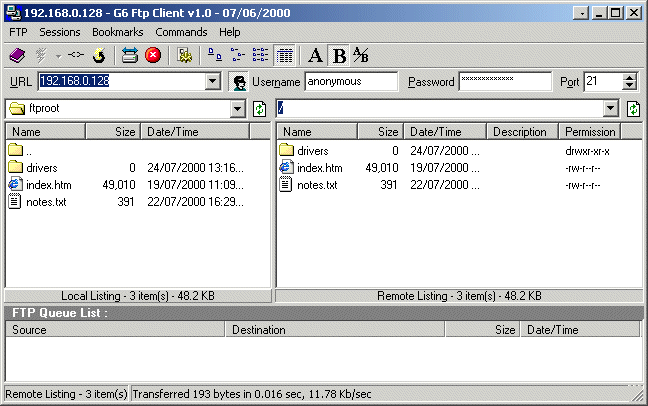The image size is (648, 406).
Task: Open the FTP menu
Action: click(18, 32)
